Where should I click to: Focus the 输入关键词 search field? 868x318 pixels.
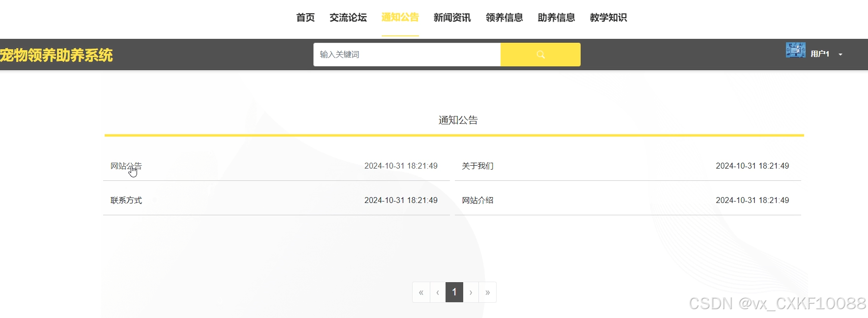(407, 55)
